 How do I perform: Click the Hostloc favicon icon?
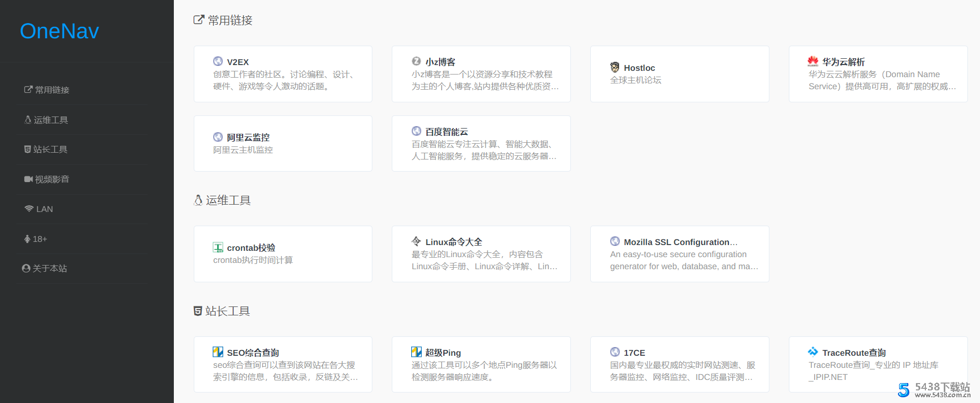[614, 67]
